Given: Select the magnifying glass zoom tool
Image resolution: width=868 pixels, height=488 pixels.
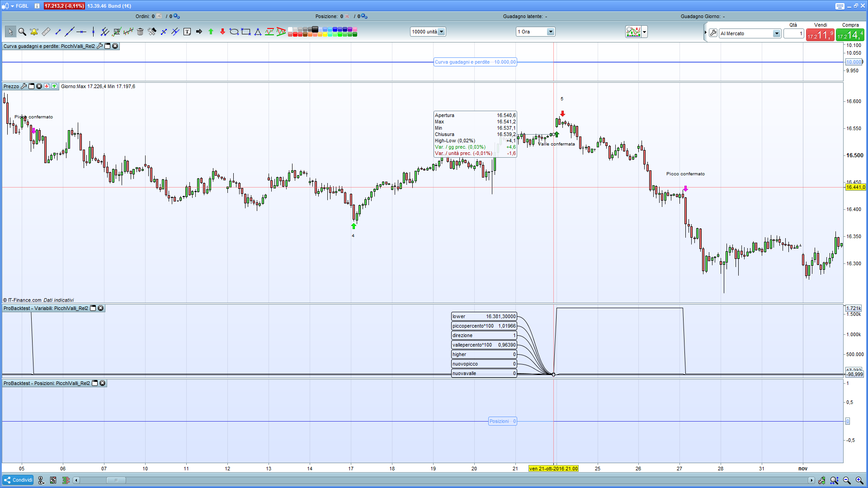Looking at the screenshot, I should click(x=22, y=32).
